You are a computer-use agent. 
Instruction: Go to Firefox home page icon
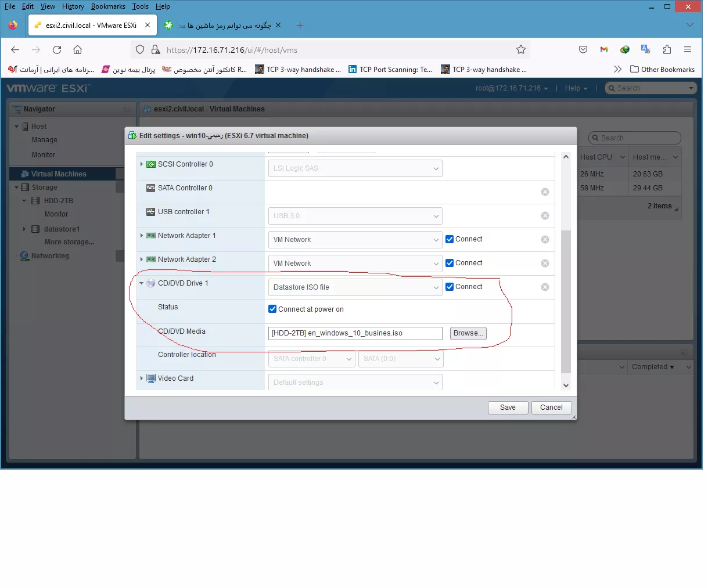pyautogui.click(x=77, y=50)
